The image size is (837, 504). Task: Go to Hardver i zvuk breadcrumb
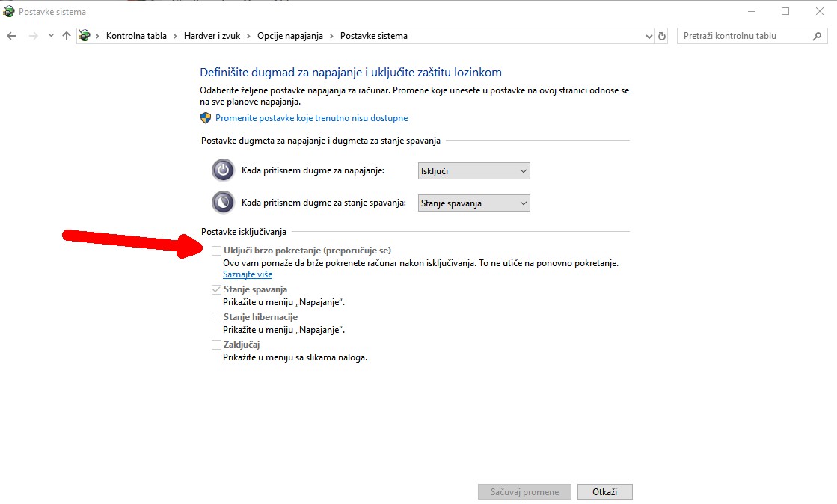[217, 36]
